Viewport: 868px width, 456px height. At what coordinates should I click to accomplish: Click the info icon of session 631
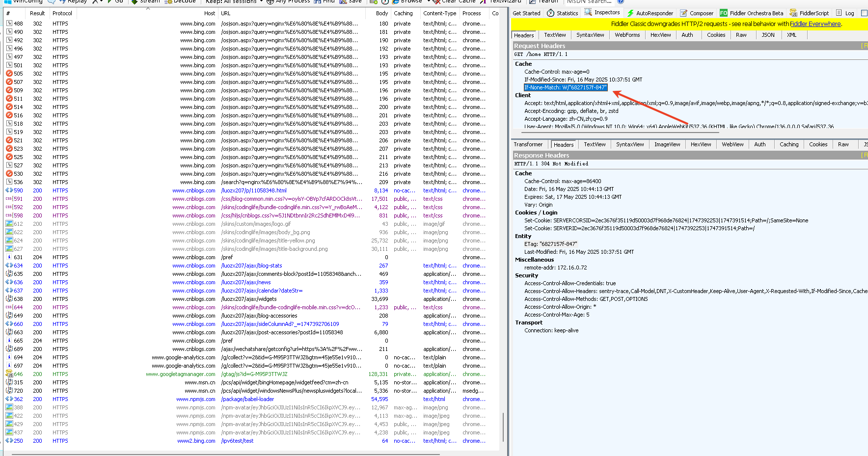(9, 257)
